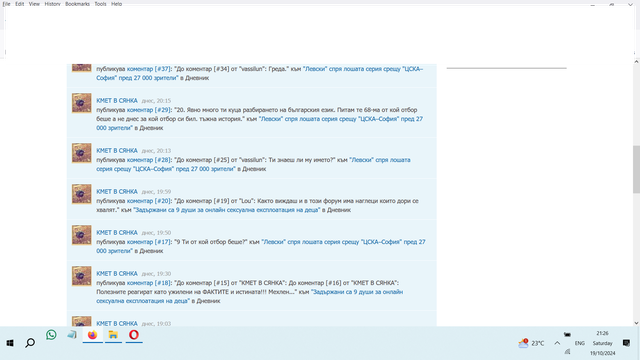Open the article link in comment #29 post

(260, 123)
